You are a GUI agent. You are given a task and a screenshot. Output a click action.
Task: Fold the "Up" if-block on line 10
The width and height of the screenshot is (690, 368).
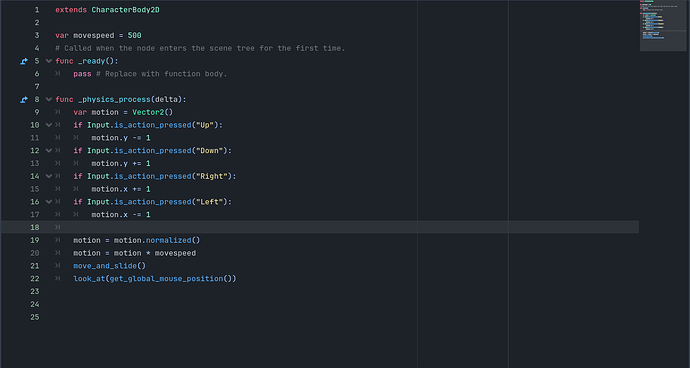pos(49,125)
